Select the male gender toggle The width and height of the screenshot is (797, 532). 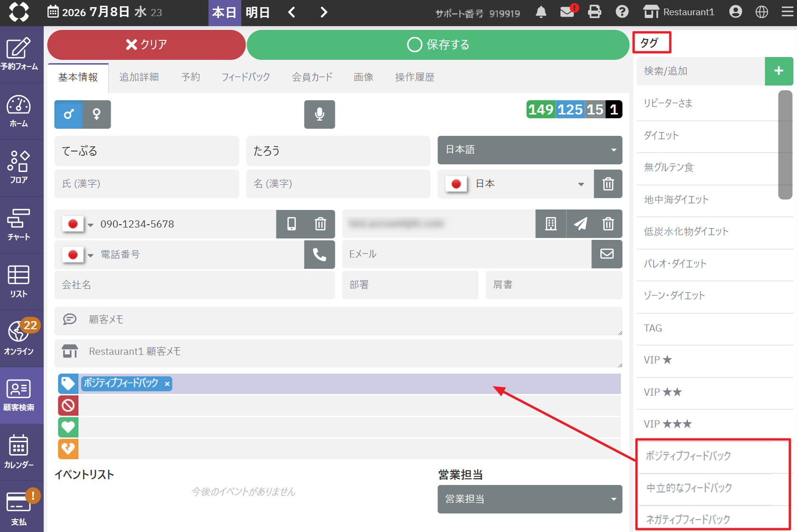coord(69,114)
